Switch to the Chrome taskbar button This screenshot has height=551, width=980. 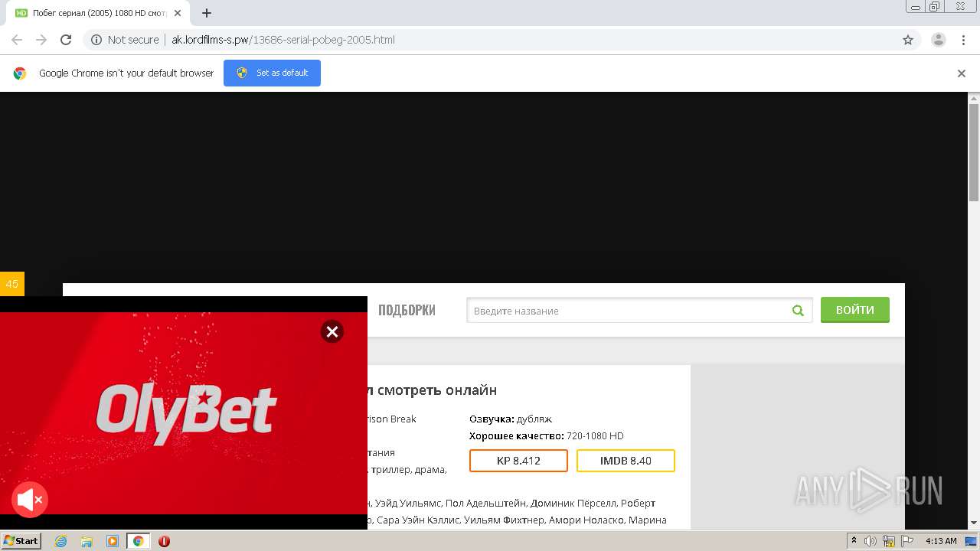[x=138, y=541]
